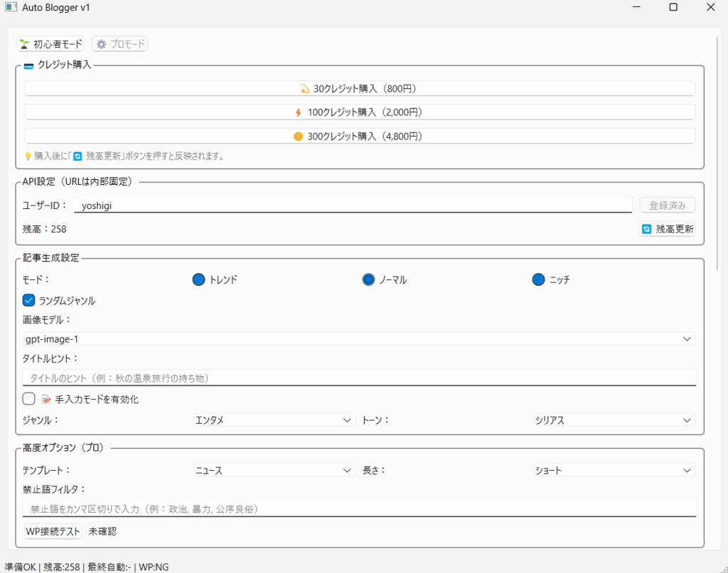Uncheck the ランダムジャンル checkbox
Image resolution: width=728 pixels, height=573 pixels.
[28, 300]
